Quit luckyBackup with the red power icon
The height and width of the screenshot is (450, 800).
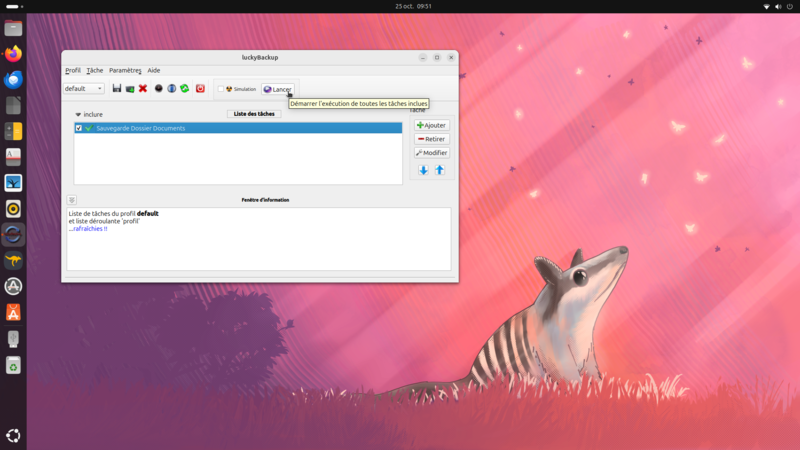[x=200, y=88]
